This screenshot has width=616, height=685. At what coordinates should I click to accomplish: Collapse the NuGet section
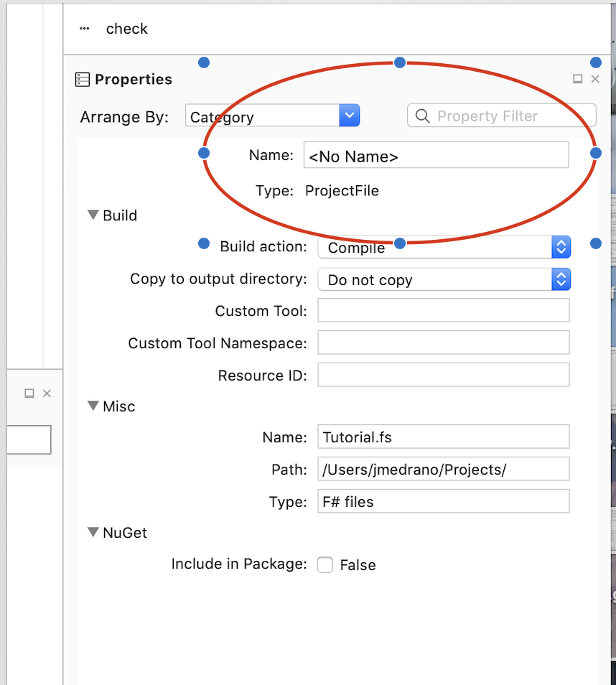pyautogui.click(x=93, y=532)
